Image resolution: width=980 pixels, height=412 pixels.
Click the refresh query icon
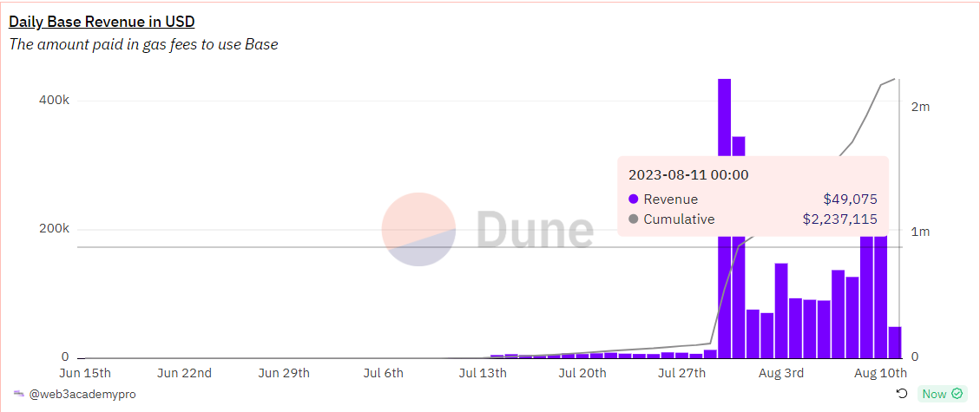[901, 393]
